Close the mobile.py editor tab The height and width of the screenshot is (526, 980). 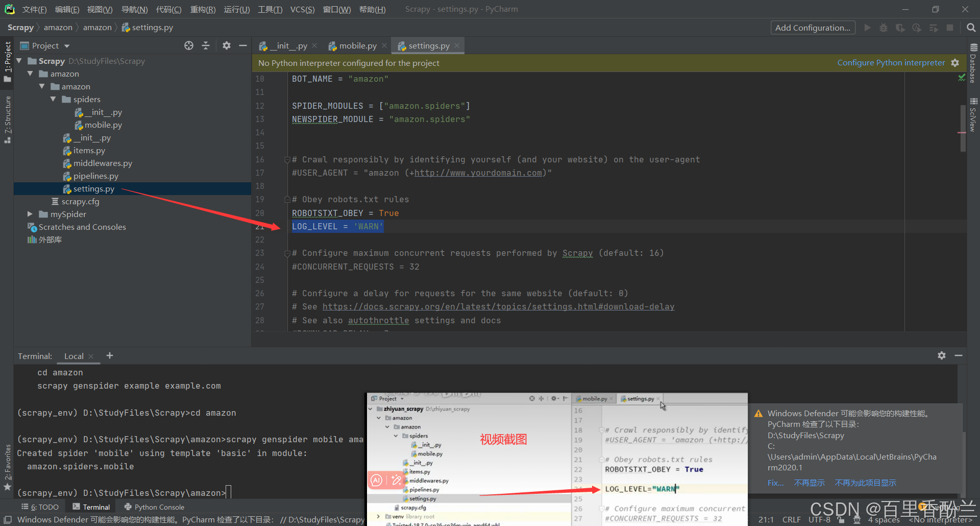[x=384, y=45]
